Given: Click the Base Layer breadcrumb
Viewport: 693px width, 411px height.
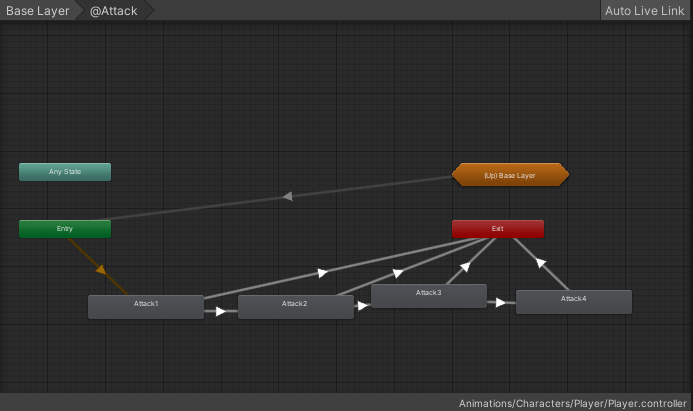Looking at the screenshot, I should pyautogui.click(x=38, y=11).
